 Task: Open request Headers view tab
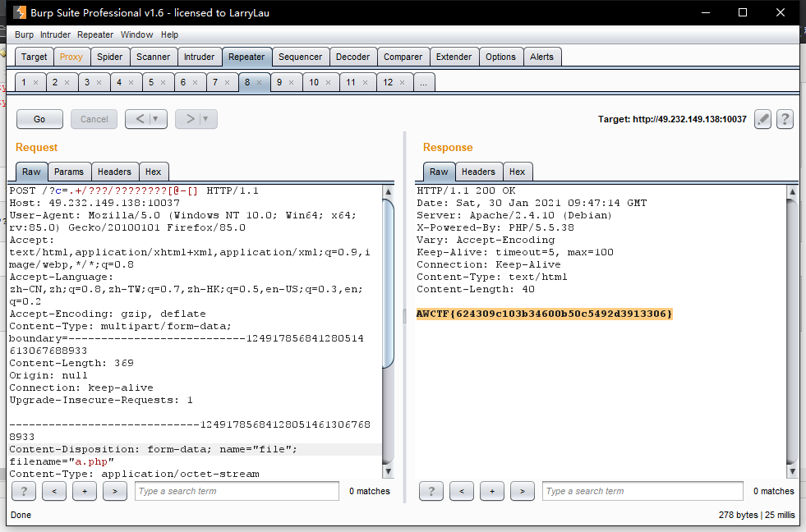(x=114, y=172)
